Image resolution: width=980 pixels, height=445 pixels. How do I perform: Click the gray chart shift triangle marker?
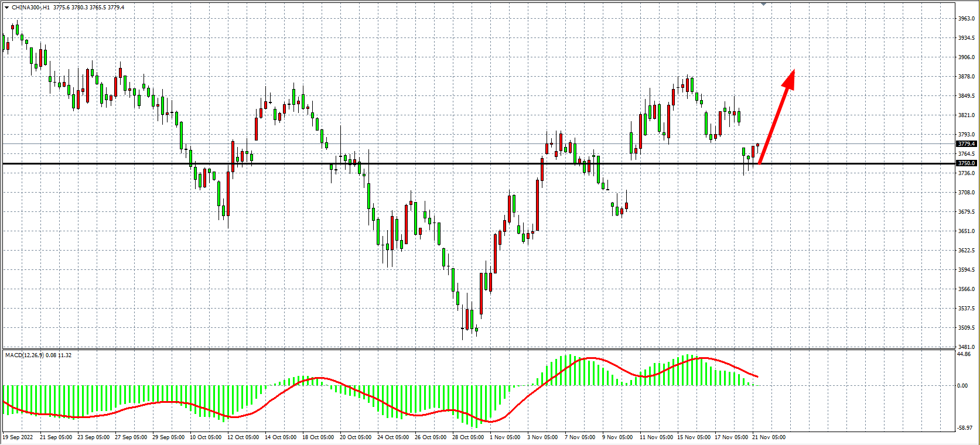pos(763,4)
